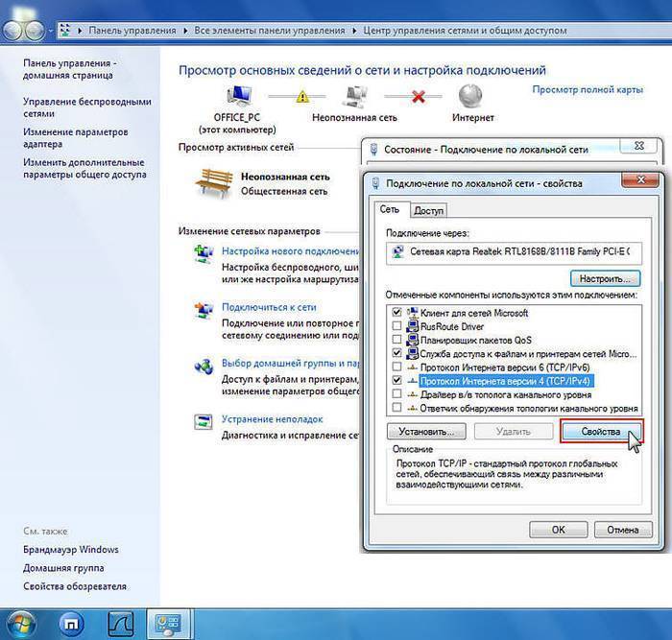Click Общественная сеть network type link

(x=284, y=192)
